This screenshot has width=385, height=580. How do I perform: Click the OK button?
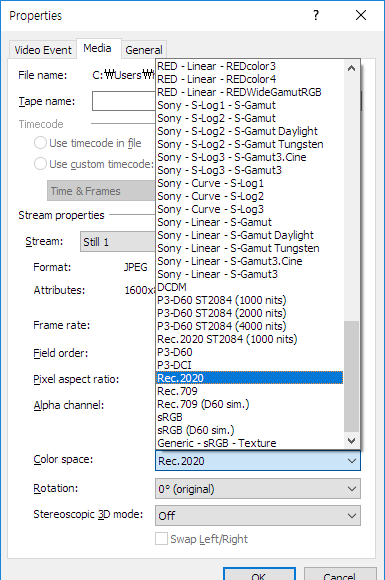(x=259, y=574)
